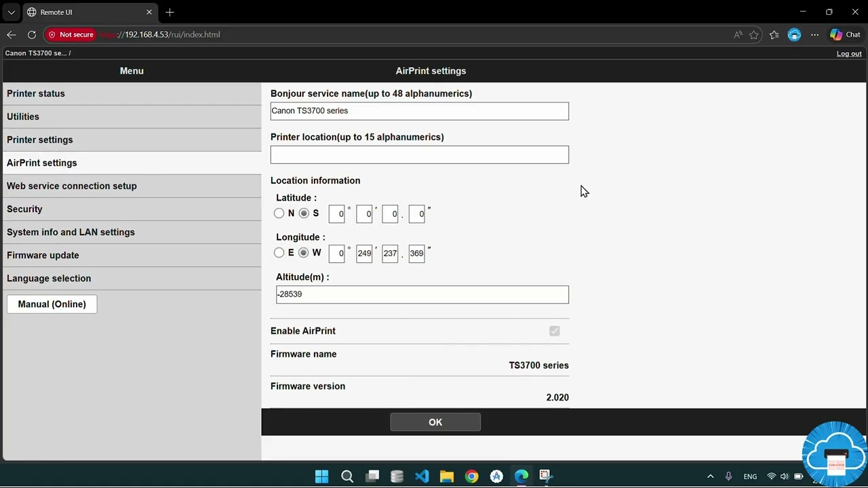Open Read aloud from address bar
This screenshot has height=488, width=868.
pos(738,35)
